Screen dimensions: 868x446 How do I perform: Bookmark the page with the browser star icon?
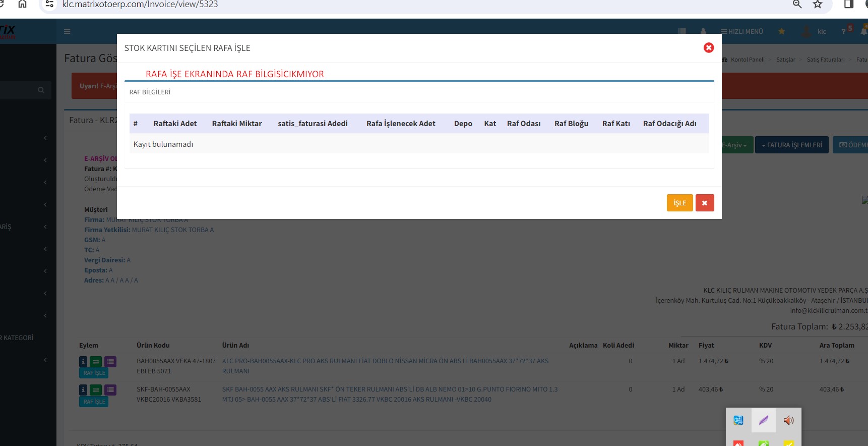coord(818,5)
